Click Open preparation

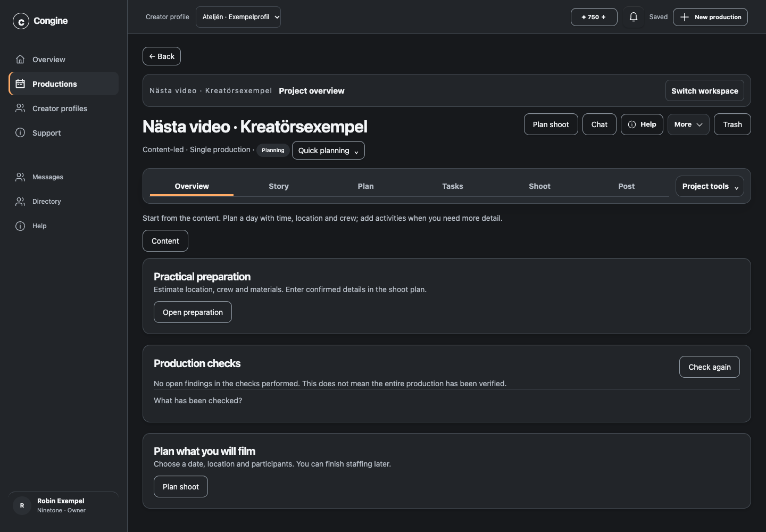point(193,312)
